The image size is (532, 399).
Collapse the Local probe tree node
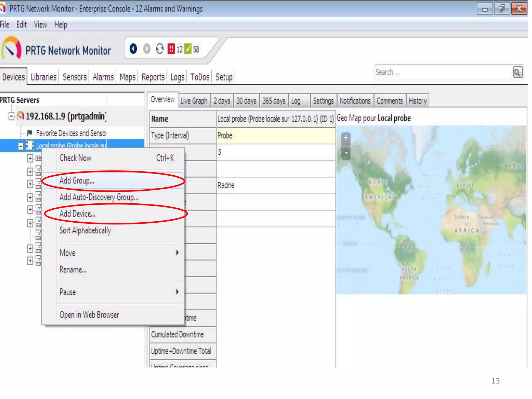tap(21, 146)
